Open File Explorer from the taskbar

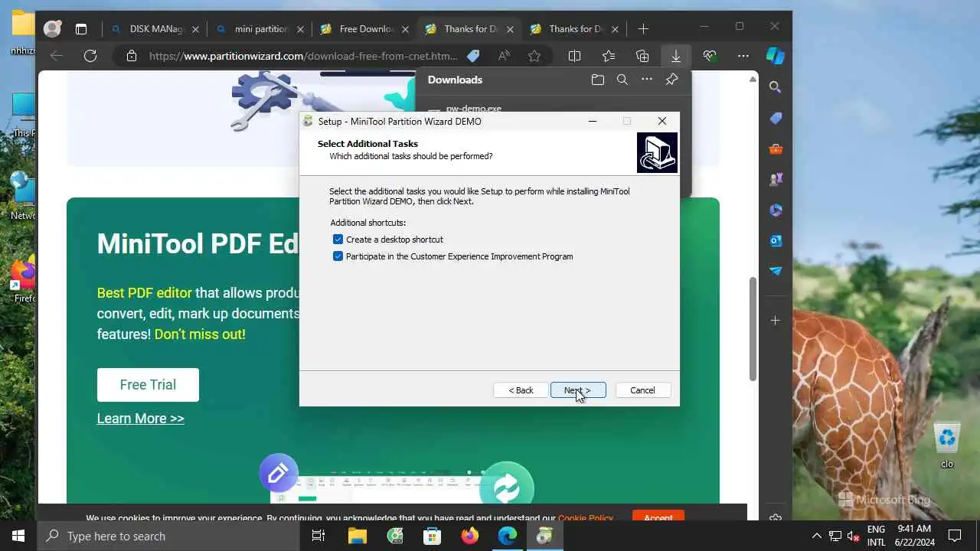(x=358, y=536)
